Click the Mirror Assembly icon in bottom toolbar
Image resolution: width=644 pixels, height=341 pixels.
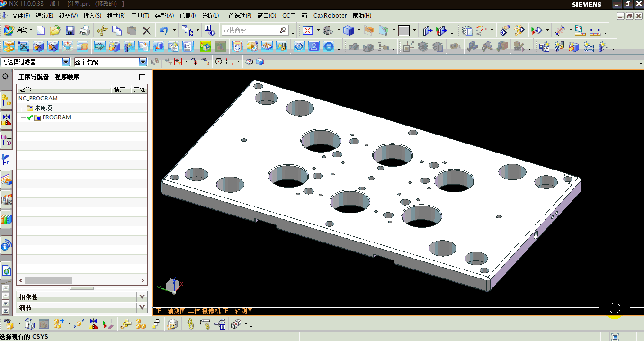pyautogui.click(x=93, y=324)
